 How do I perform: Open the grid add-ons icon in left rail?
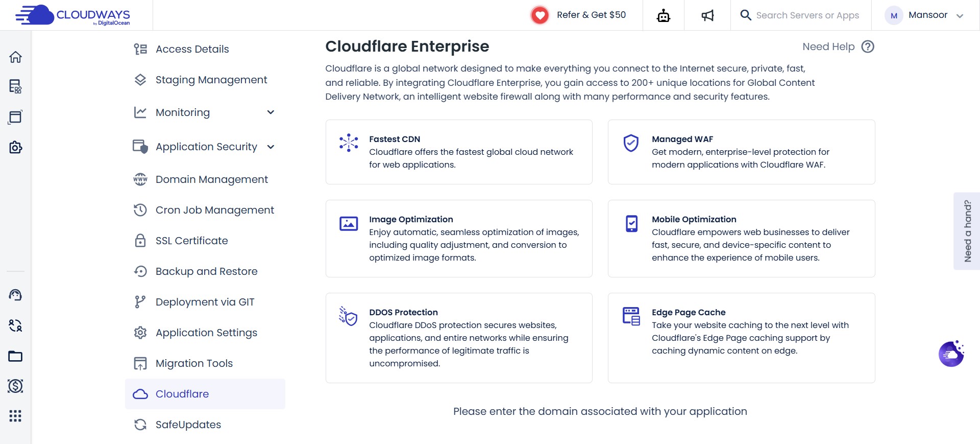click(15, 416)
